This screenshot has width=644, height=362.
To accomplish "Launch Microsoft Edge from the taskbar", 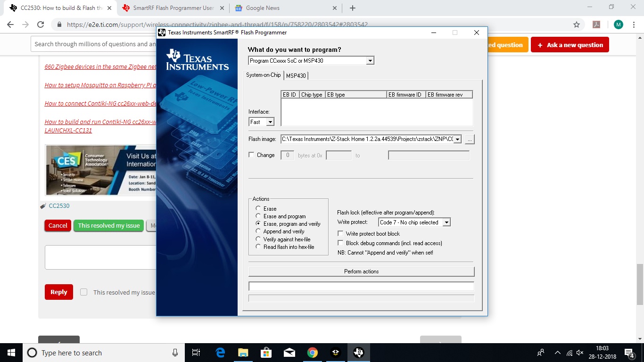I will (x=220, y=353).
